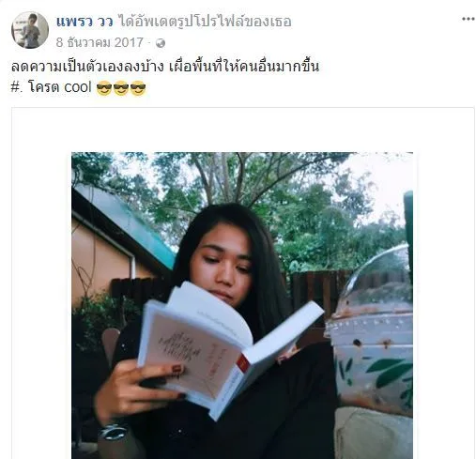Visit the แพรว วว profile name link
The width and height of the screenshot is (476, 459).
coord(84,22)
